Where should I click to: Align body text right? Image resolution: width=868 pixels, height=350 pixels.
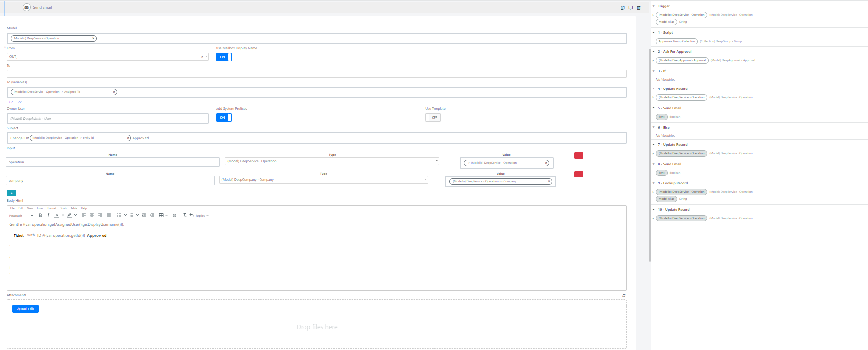tap(100, 215)
